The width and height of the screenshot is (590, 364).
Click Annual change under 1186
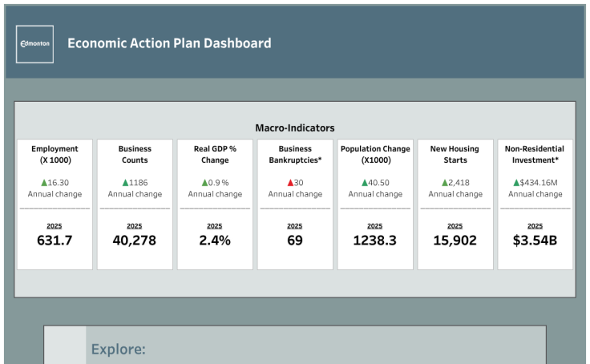[135, 194]
